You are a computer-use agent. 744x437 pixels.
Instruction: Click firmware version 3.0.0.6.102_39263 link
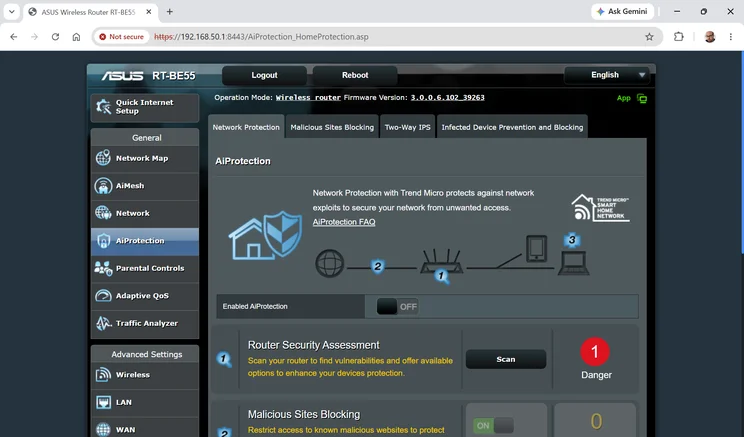pyautogui.click(x=447, y=97)
